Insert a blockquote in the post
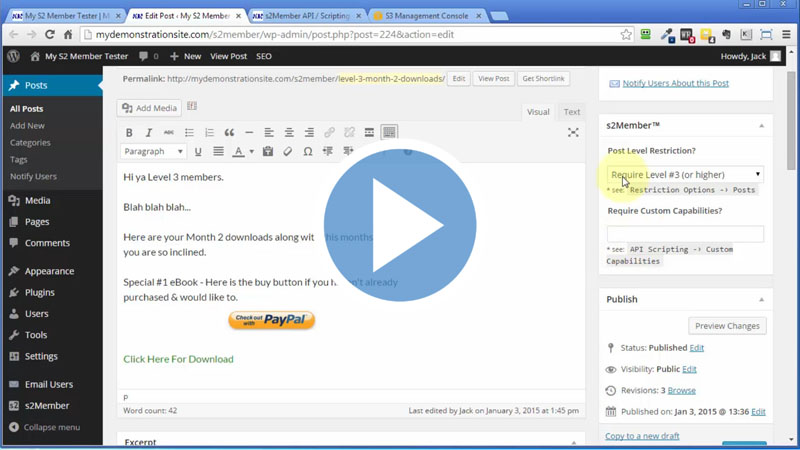The image size is (800, 450). (229, 133)
